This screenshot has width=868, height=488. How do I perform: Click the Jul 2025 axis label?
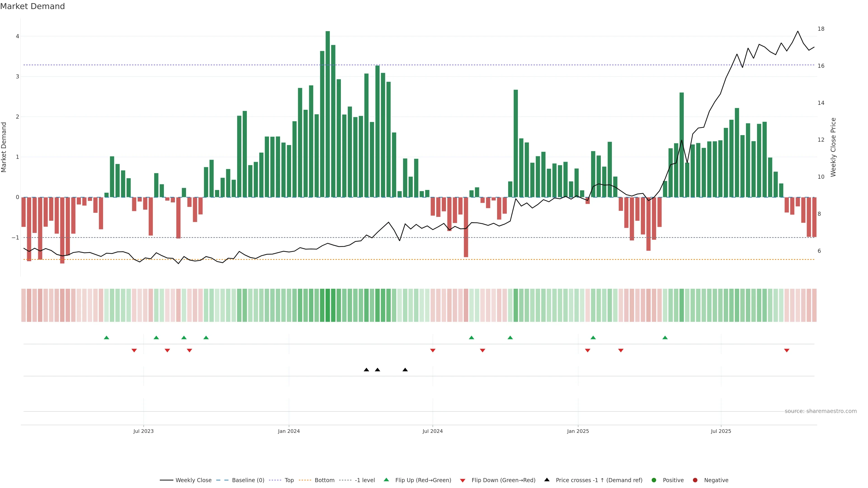[721, 431]
